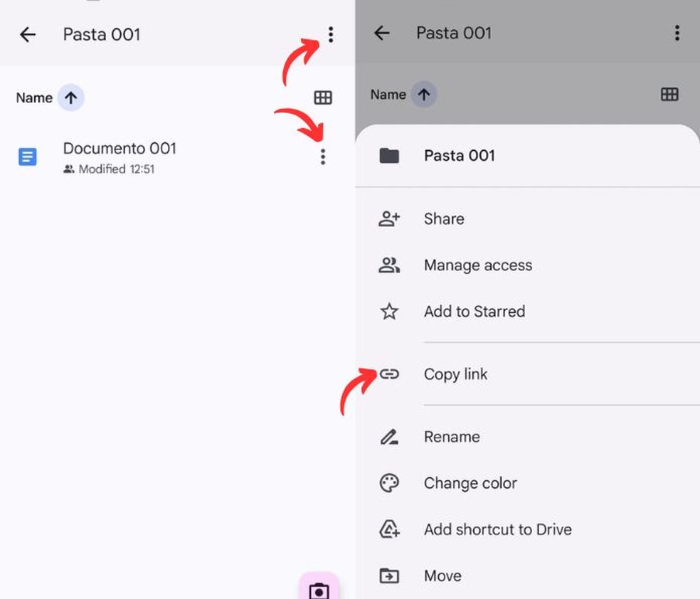Click Copy link in the menu
Viewport: 700px width, 599px height.
click(455, 374)
